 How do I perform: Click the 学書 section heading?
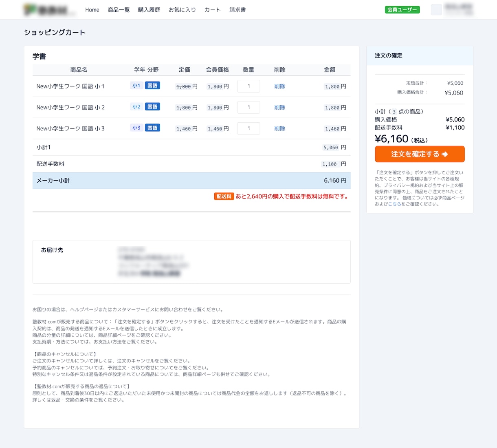point(40,56)
